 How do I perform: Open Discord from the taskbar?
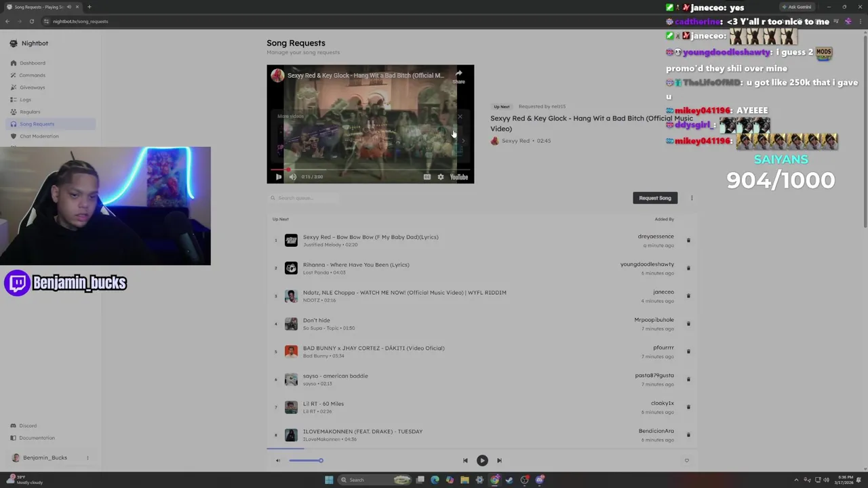click(x=540, y=480)
